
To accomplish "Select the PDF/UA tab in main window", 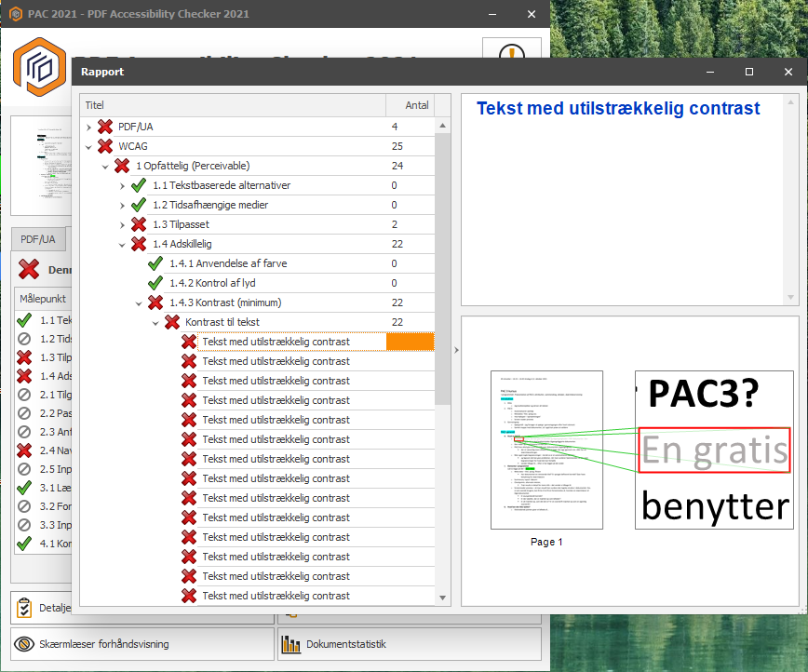I will point(38,239).
